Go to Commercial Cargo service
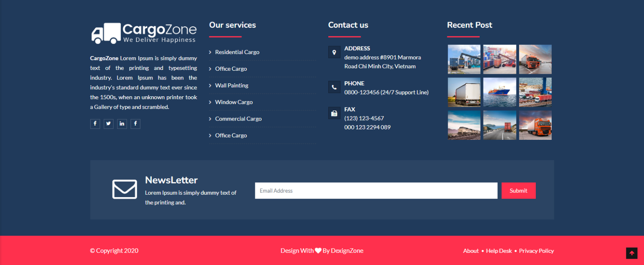Image resolution: width=644 pixels, height=265 pixels. click(238, 119)
